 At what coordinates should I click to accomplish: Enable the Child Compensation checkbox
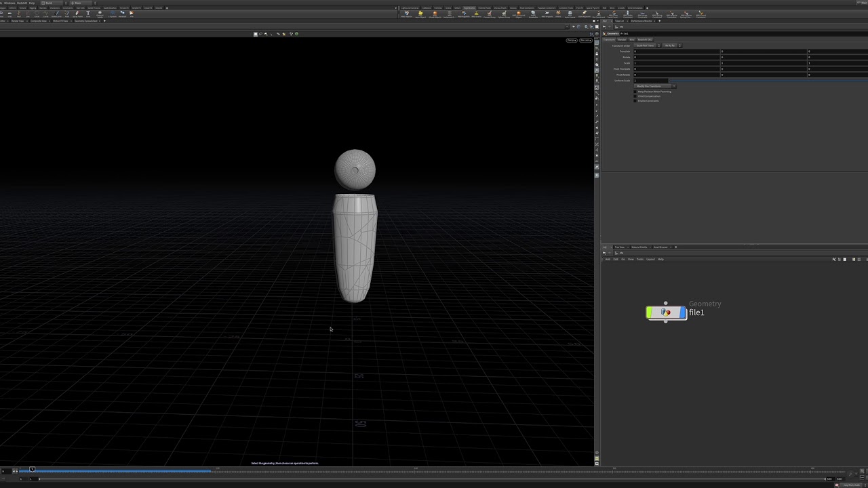tap(635, 96)
